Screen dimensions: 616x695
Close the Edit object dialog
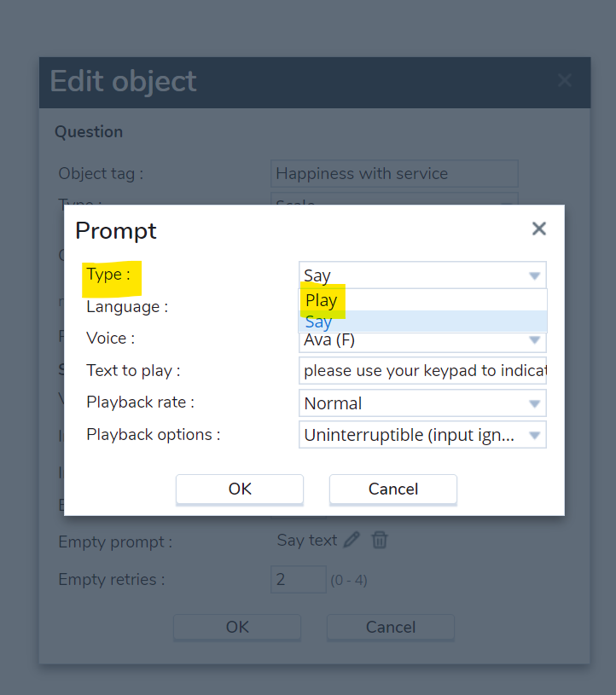coord(564,81)
